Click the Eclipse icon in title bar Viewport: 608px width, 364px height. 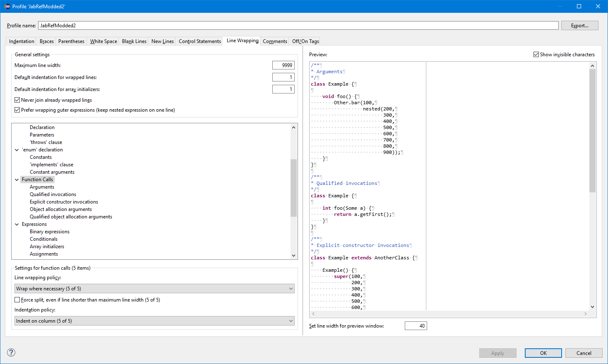point(7,6)
